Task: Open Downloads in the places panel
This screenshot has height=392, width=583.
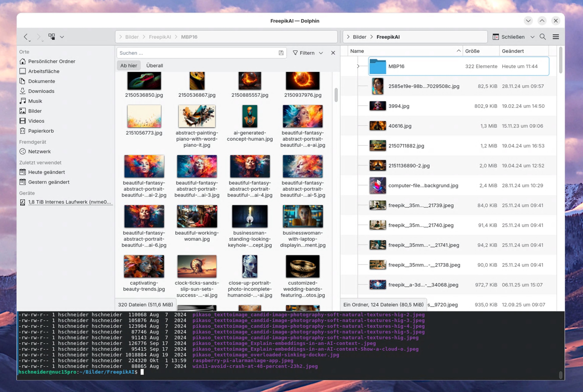Action: 41,91
